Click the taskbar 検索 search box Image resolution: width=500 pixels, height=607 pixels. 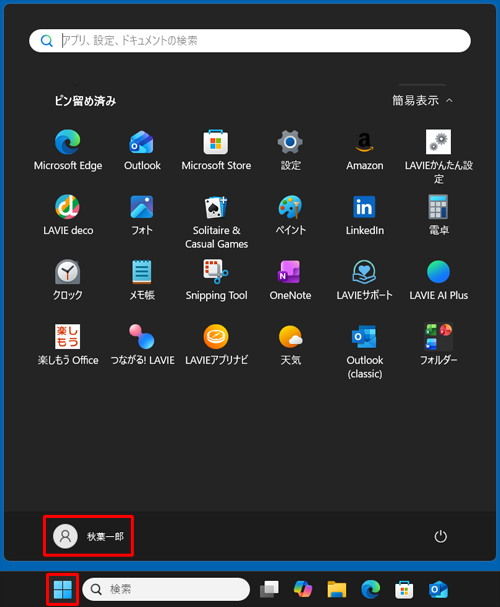point(166,589)
